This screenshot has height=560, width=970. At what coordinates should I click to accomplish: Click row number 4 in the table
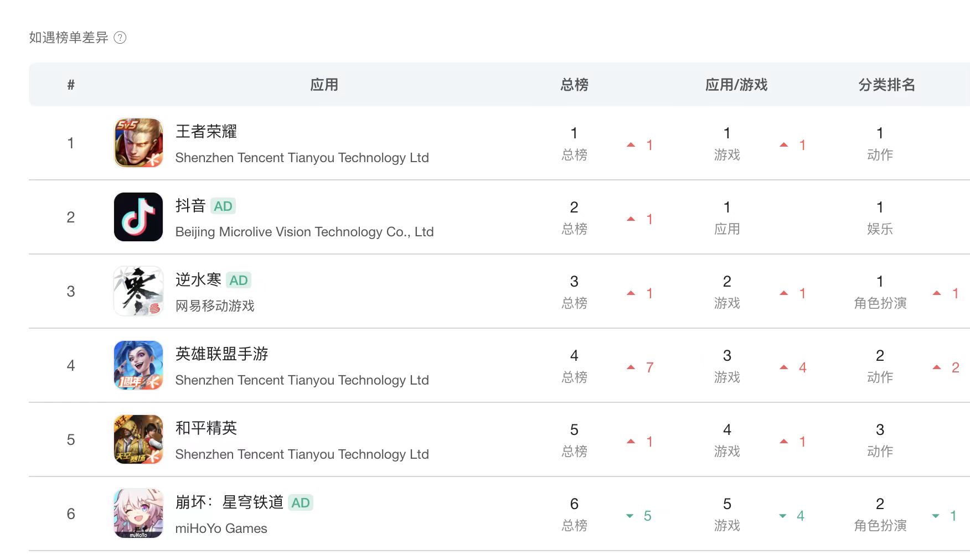[71, 365]
